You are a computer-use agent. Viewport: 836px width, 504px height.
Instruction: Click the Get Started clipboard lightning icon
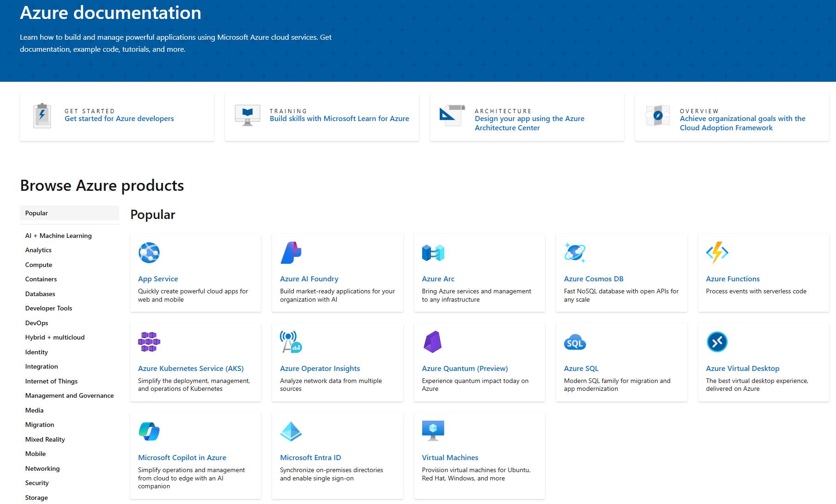pyautogui.click(x=42, y=115)
